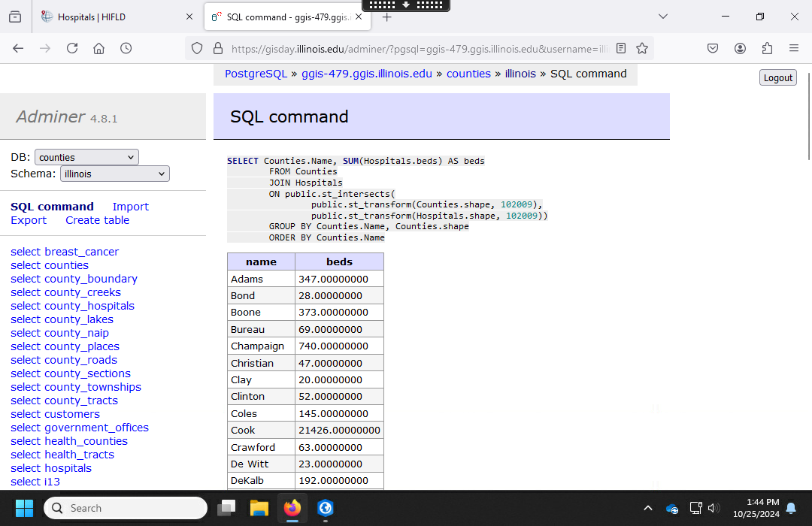Open the Firefox account profile icon
The image size is (812, 526).
pyautogui.click(x=740, y=48)
